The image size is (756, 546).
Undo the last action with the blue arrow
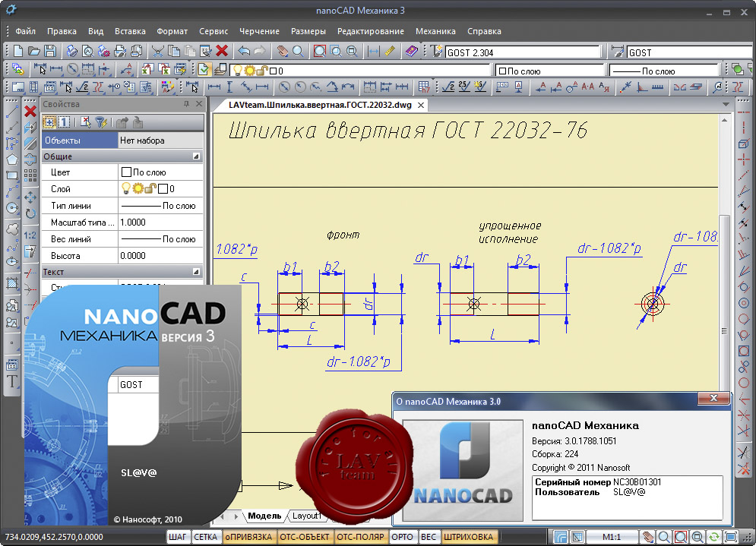(x=244, y=51)
